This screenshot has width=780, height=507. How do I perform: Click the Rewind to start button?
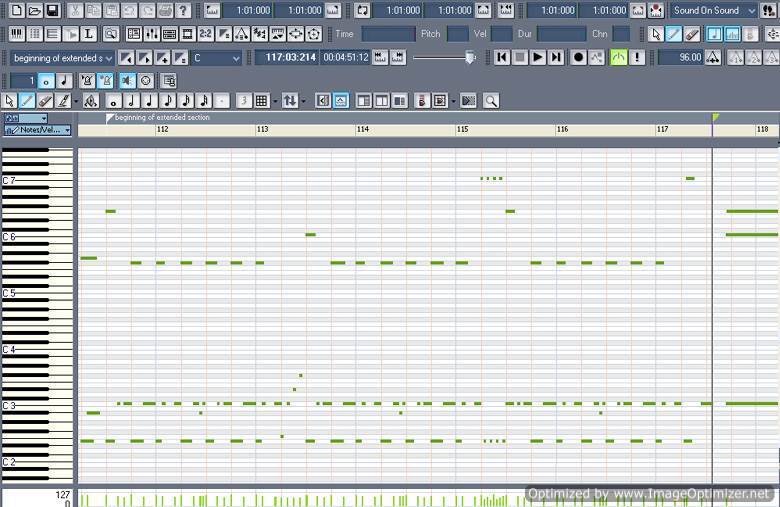tap(502, 57)
